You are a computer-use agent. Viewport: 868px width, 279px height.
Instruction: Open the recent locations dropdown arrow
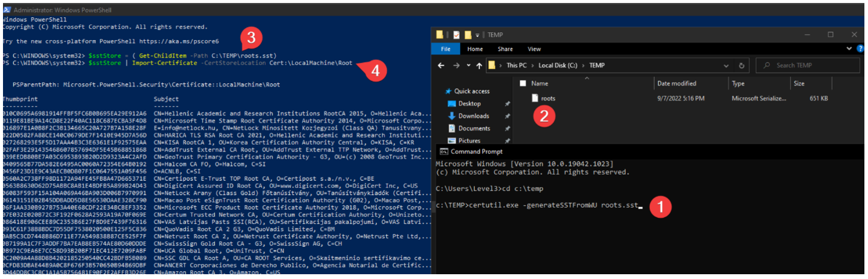click(468, 66)
